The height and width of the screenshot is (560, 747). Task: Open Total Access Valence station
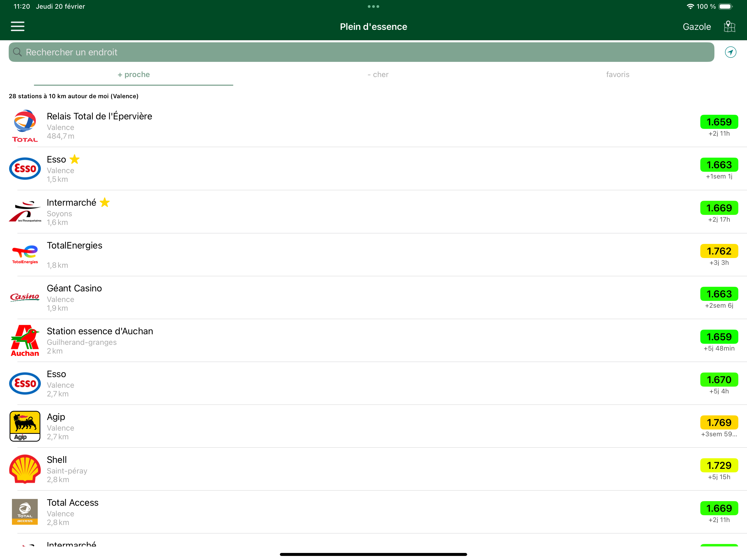(373, 512)
